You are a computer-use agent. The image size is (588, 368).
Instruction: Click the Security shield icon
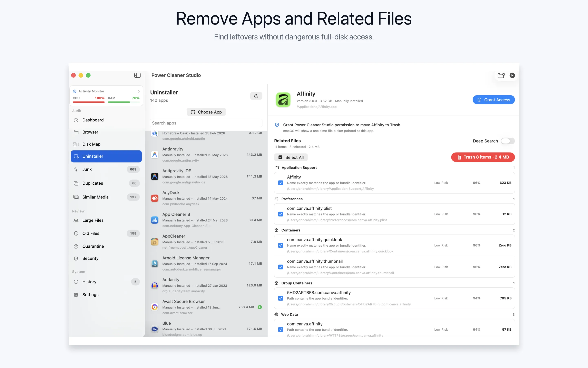pos(76,258)
